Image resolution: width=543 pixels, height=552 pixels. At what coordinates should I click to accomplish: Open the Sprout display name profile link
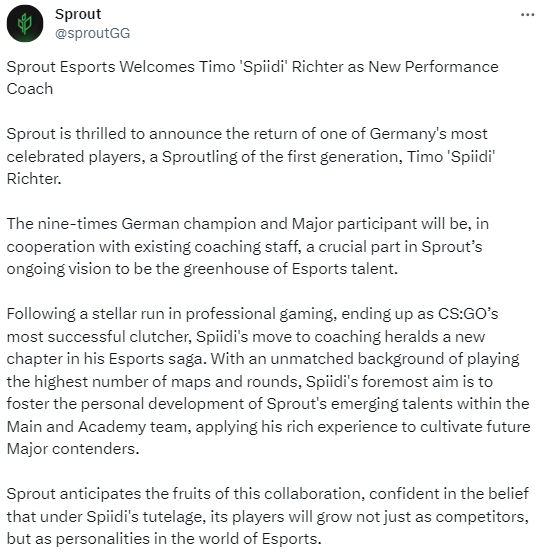(x=78, y=14)
